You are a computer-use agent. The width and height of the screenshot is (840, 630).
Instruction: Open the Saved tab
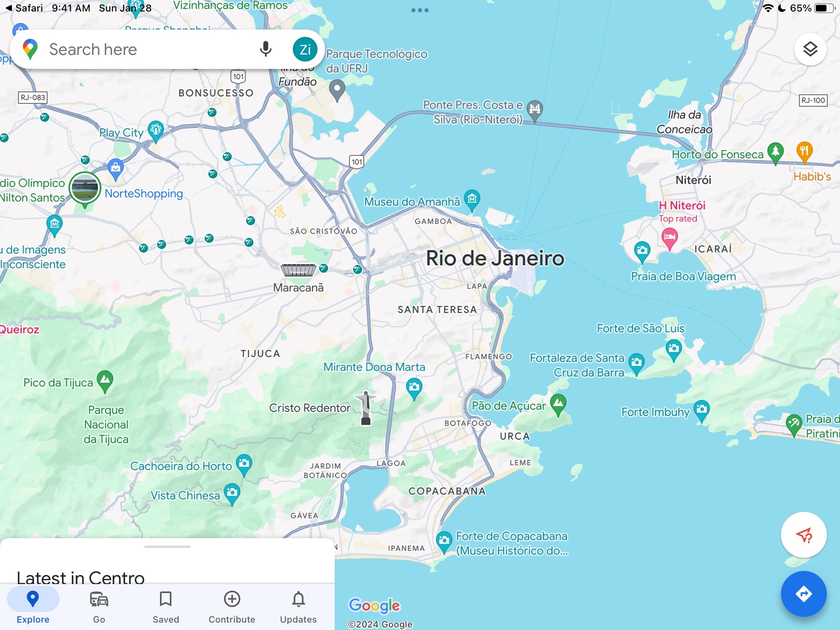click(x=166, y=607)
